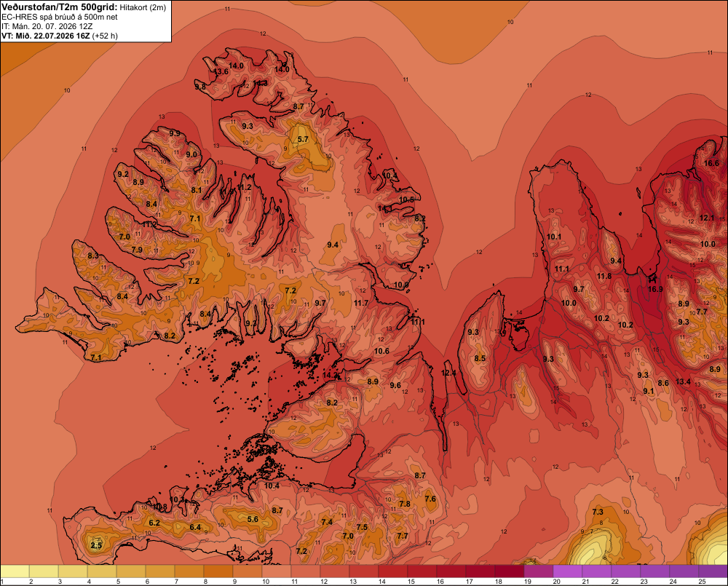
Task: Click the 8.3 temperature label
Action: [x=93, y=256]
